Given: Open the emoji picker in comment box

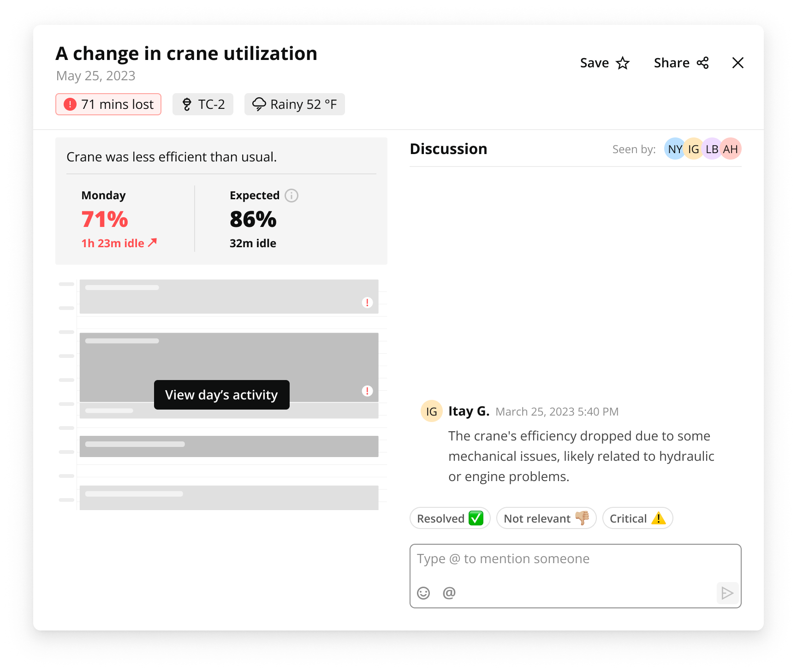Looking at the screenshot, I should (423, 593).
